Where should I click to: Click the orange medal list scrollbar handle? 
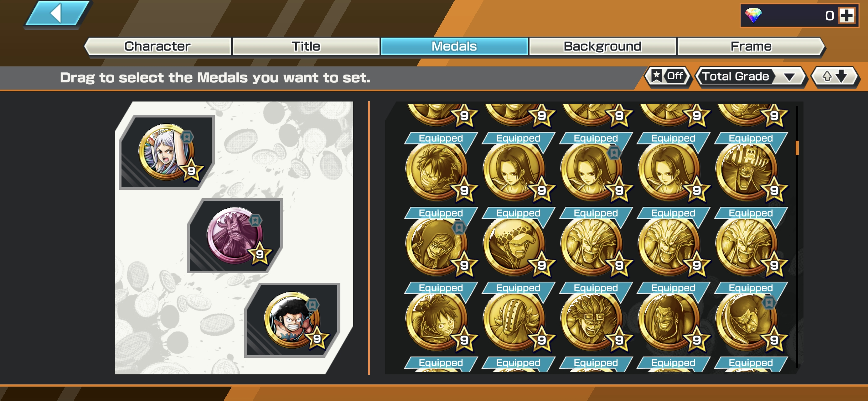tap(797, 148)
